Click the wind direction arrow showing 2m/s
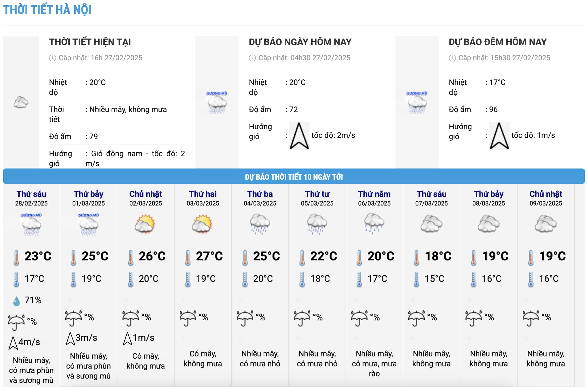This screenshot has height=387, width=588. coord(299,136)
